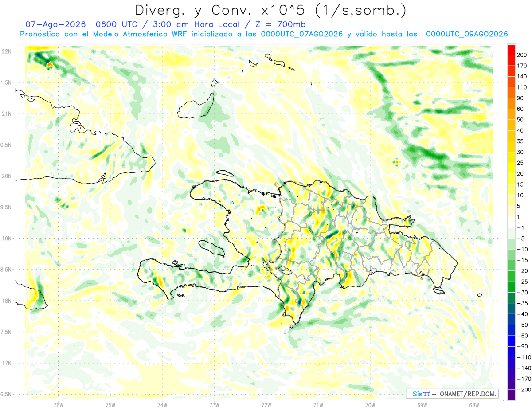
Task: Pick the red colorbar swatch above 200
Action: click(511, 50)
